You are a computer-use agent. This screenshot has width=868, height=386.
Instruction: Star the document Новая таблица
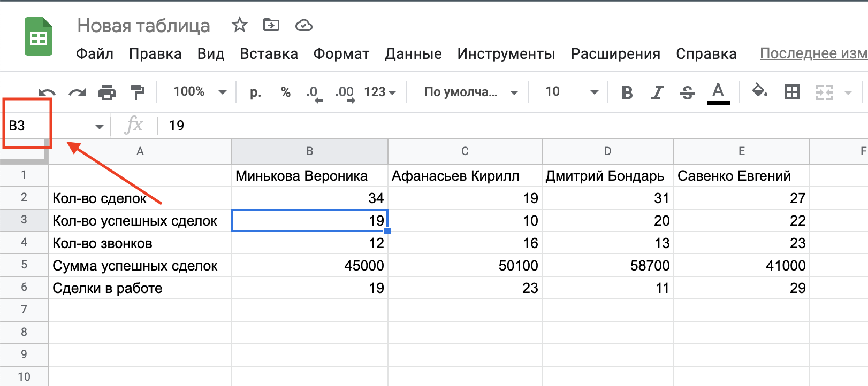point(239,25)
